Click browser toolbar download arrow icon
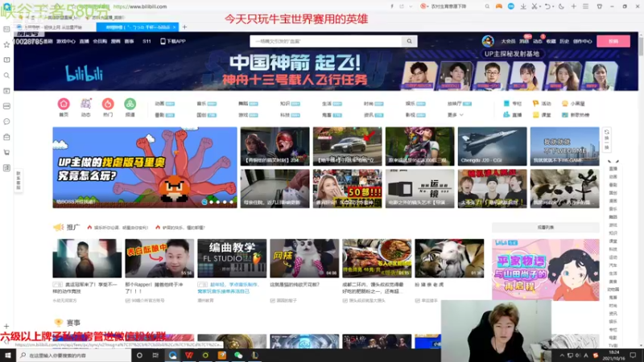 (x=522, y=6)
